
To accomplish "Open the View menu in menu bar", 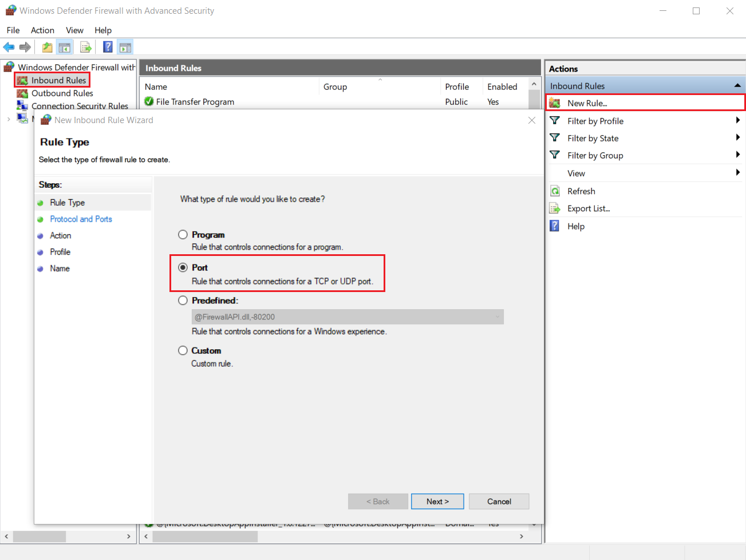I will click(74, 30).
